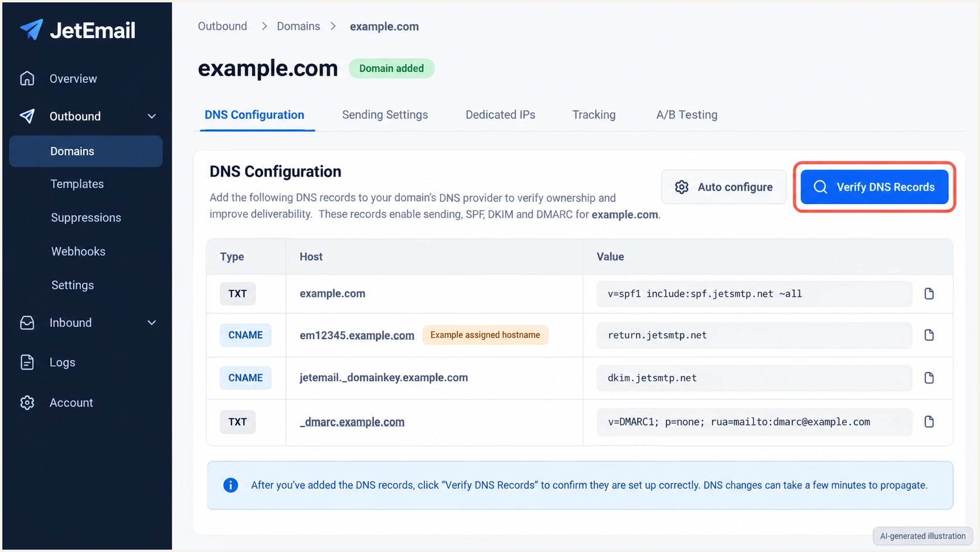Switch to the Tracking tab
Image resolution: width=980 pixels, height=552 pixels.
click(x=594, y=115)
